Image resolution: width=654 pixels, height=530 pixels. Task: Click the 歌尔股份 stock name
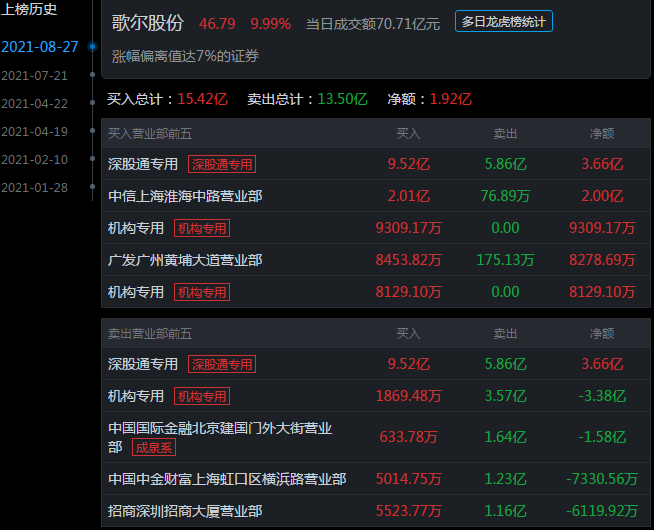tap(147, 23)
